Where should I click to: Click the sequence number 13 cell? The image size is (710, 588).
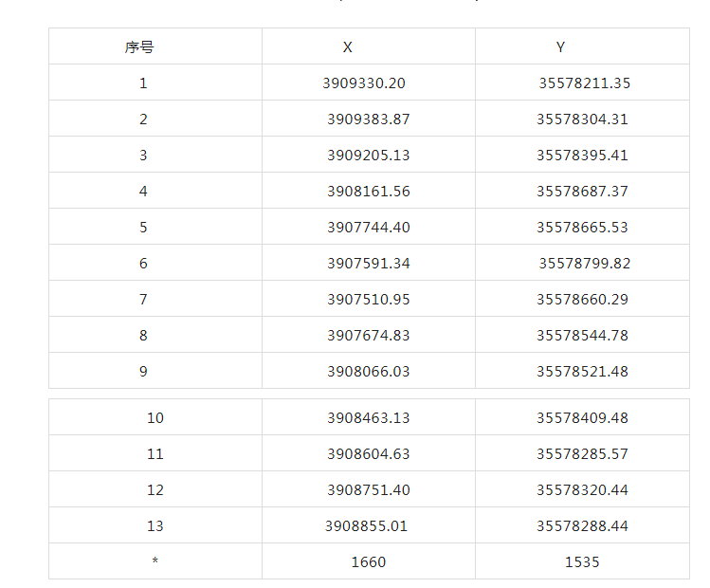pyautogui.click(x=155, y=526)
